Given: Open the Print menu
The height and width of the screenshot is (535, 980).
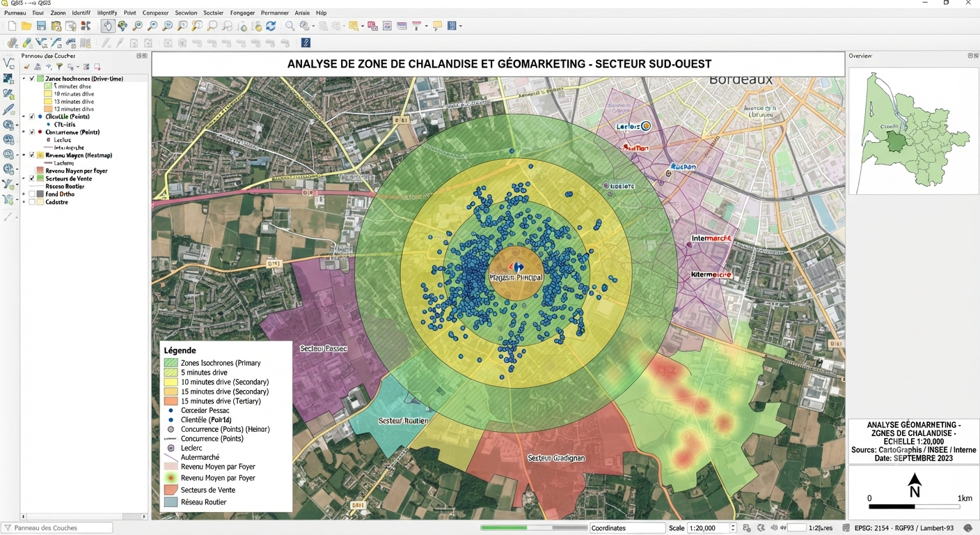Looking at the screenshot, I should tap(129, 13).
